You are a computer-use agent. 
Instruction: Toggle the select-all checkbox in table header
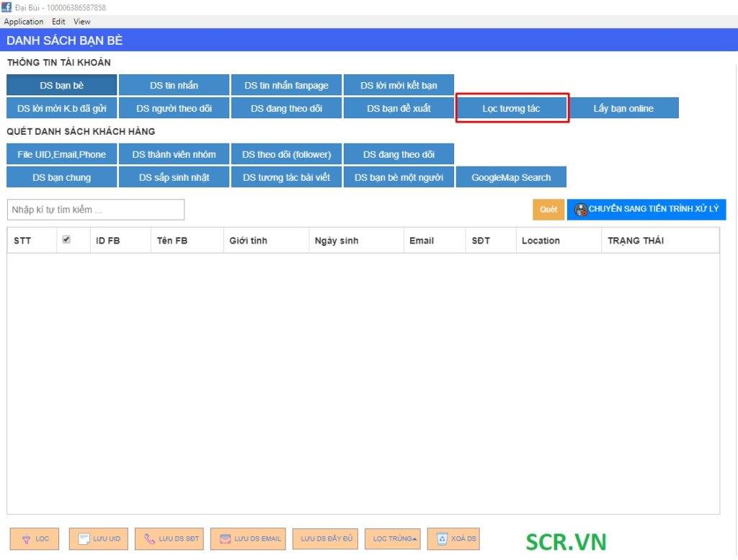[66, 240]
